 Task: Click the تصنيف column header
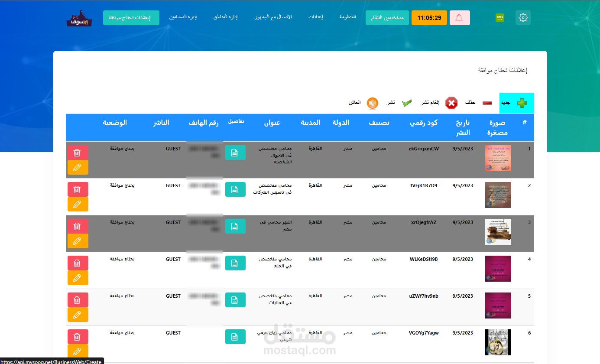(379, 123)
